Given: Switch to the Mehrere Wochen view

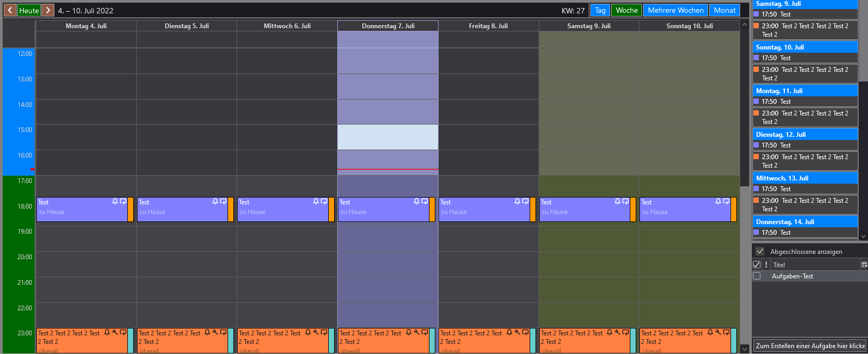Looking at the screenshot, I should pos(675,10).
